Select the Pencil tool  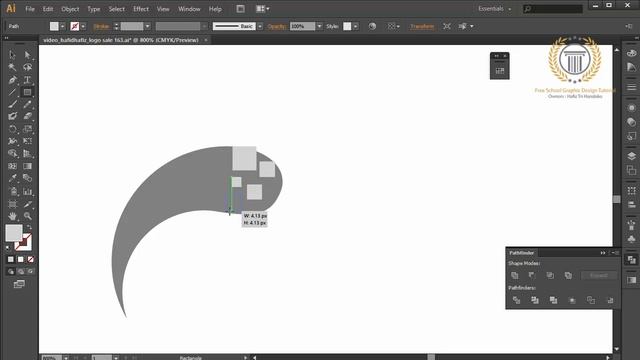(x=27, y=104)
